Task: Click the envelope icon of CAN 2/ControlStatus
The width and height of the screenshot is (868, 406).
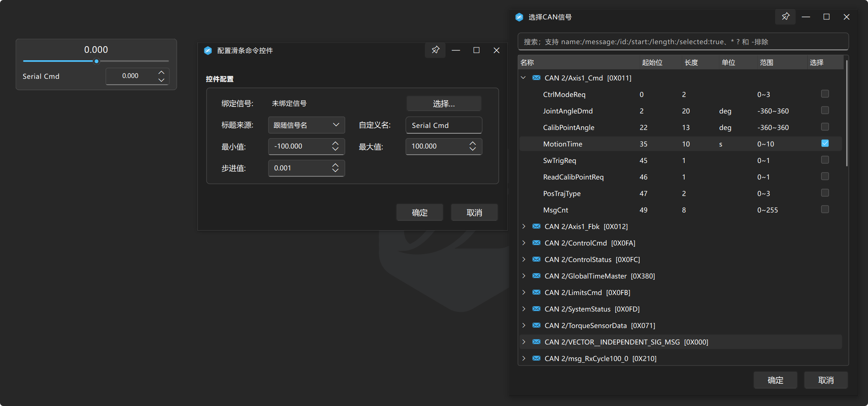Action: click(536, 259)
